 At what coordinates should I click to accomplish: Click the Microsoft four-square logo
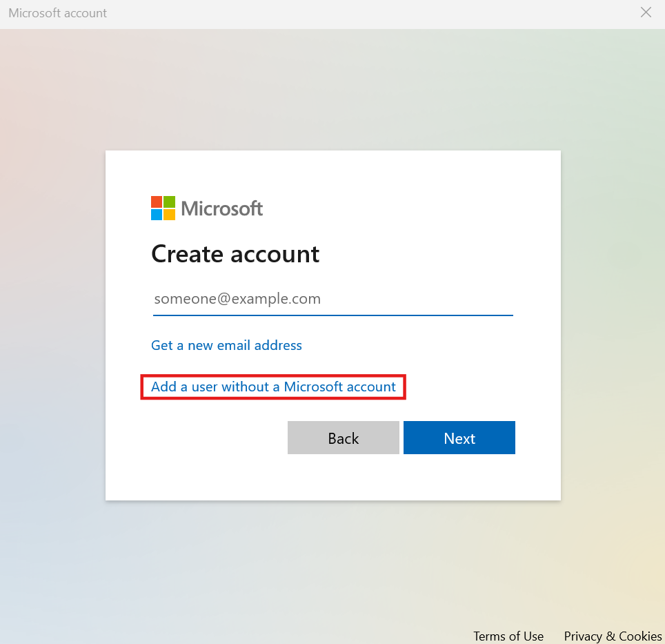(163, 208)
